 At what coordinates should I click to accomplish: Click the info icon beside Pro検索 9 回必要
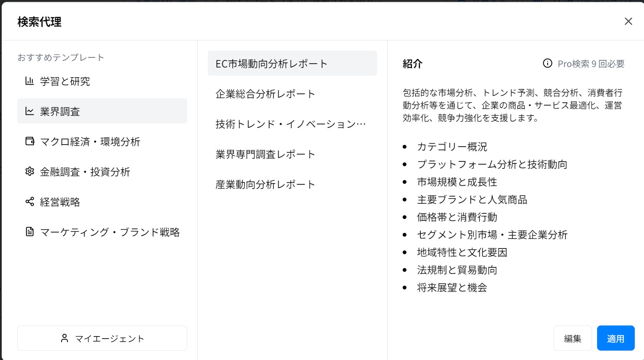point(547,64)
